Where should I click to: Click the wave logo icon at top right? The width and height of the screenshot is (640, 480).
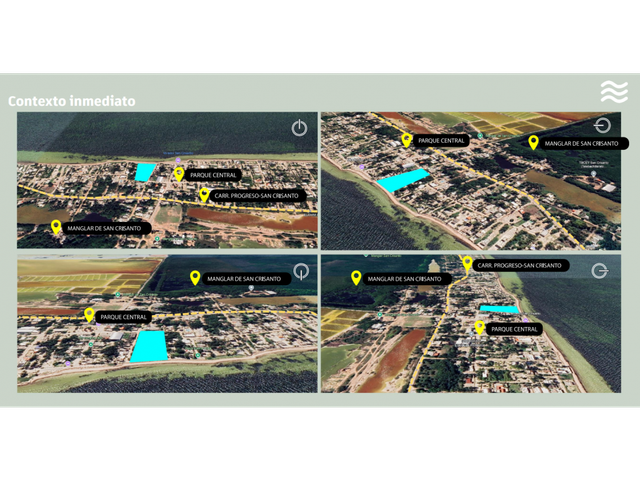(614, 92)
